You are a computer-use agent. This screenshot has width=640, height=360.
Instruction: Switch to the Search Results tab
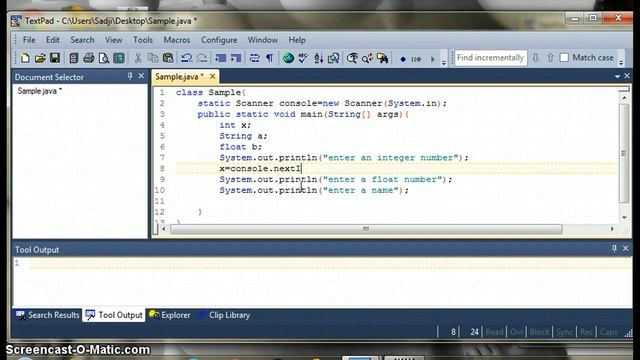[47, 315]
